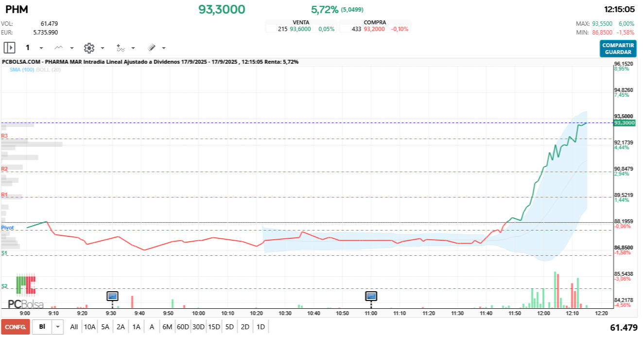Click the 12:15:05 clock time at top right
This screenshot has height=337, width=644.
coord(619,9)
